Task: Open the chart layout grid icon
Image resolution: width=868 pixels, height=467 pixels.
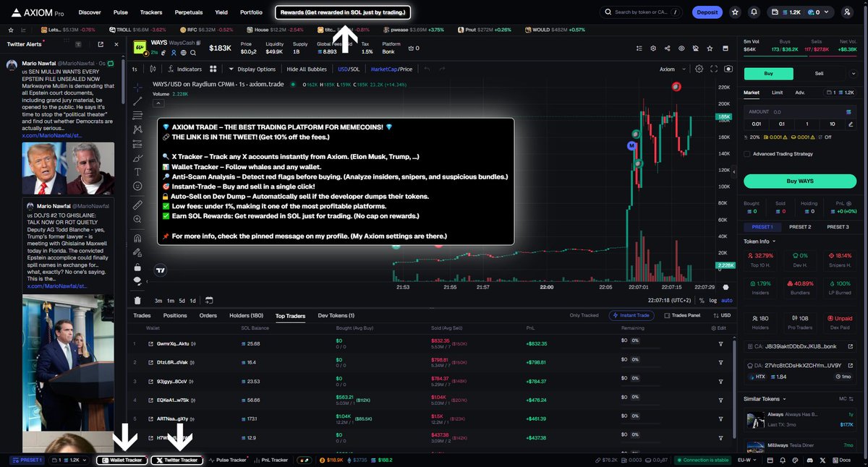Action: pyautogui.click(x=213, y=69)
